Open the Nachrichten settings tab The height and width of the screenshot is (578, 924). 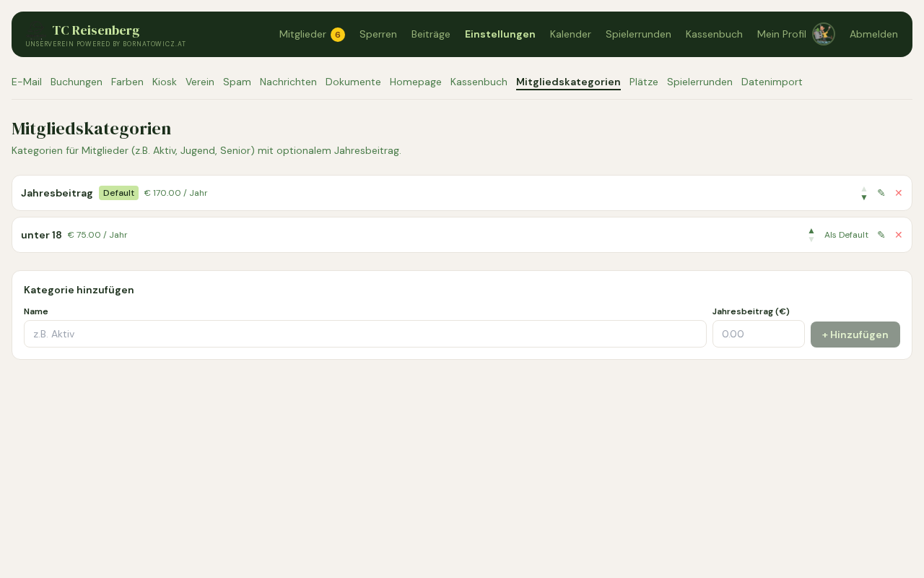click(288, 82)
